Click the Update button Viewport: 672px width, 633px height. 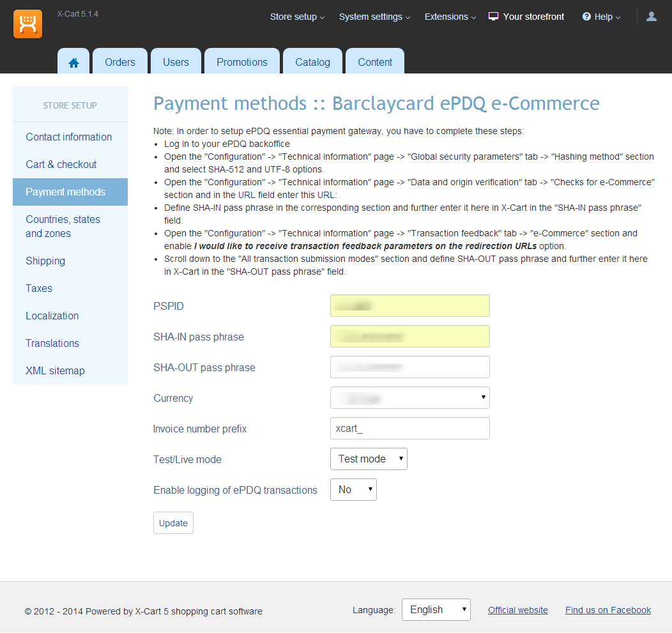[x=173, y=522]
